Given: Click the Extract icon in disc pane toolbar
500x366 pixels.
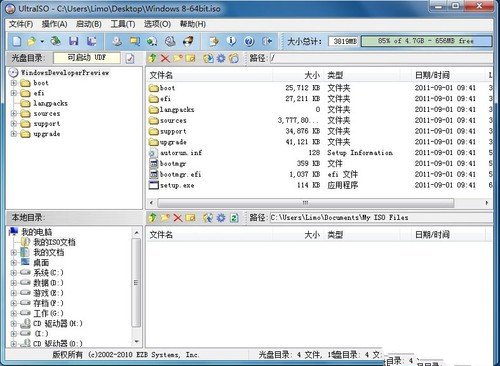Looking at the screenshot, I should coord(208,58).
